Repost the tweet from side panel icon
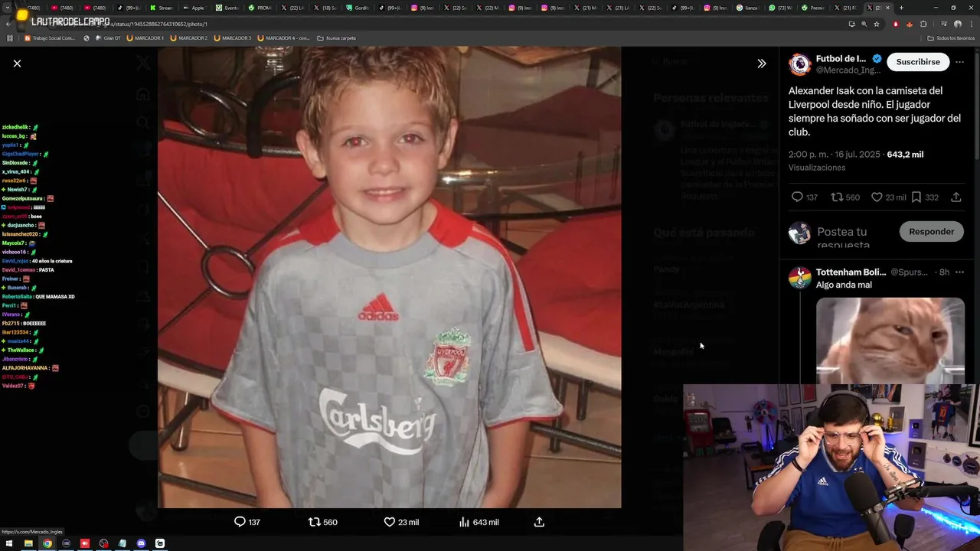This screenshot has height=551, width=980. tap(837, 197)
